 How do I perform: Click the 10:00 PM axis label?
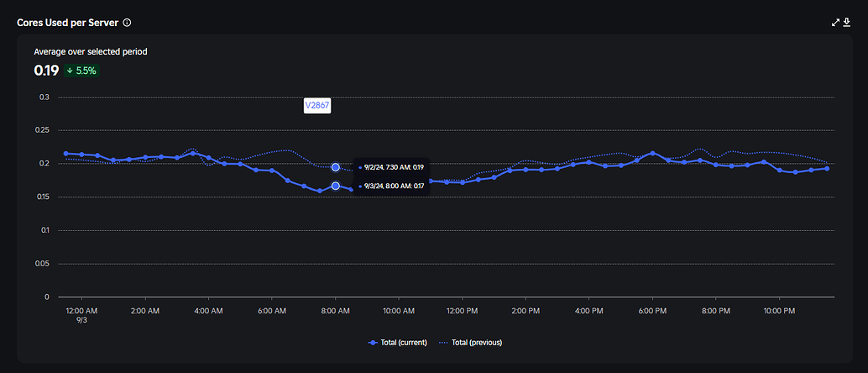779,312
